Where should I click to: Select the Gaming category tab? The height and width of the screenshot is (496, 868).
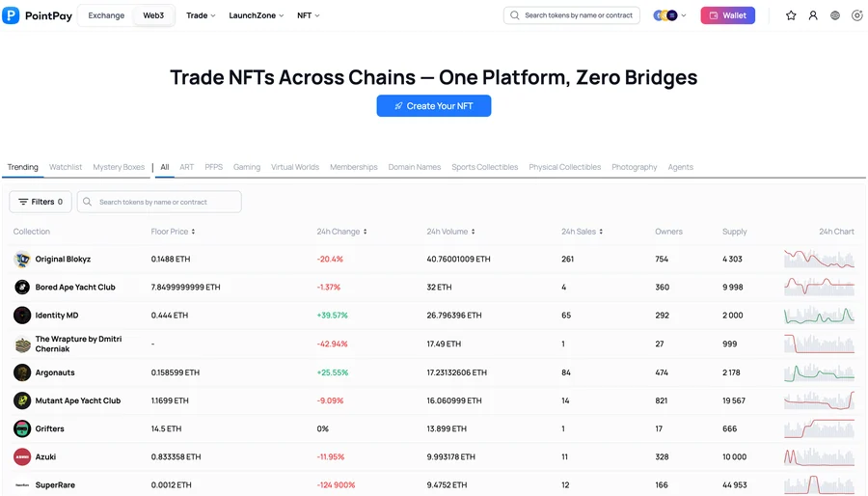pyautogui.click(x=246, y=167)
